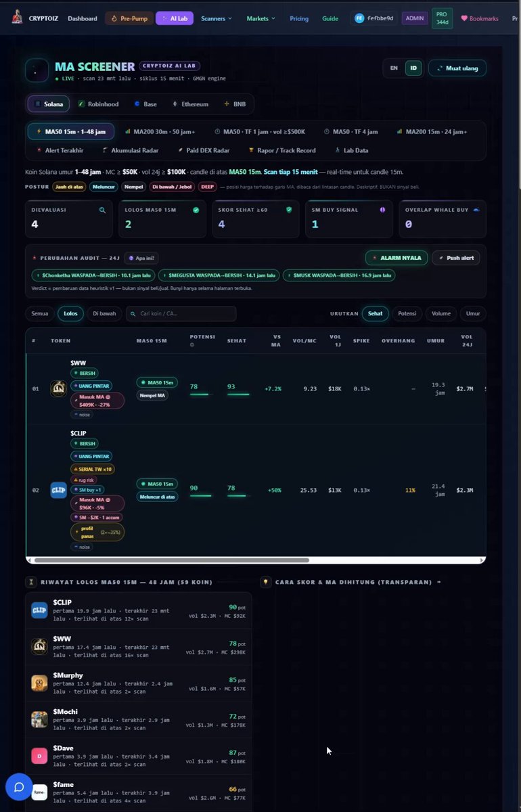
Task: Click $MEGUSTA WASPADA→BERSIH audit chip
Action: click(x=219, y=275)
